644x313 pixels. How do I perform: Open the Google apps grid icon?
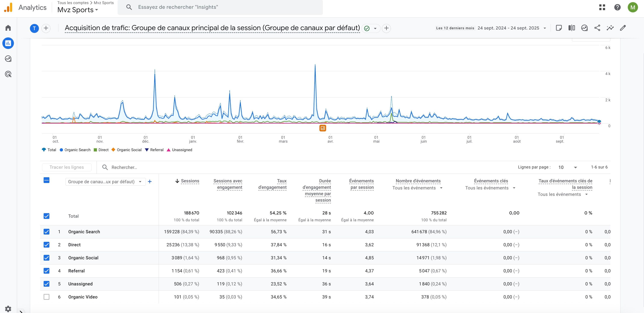pos(602,7)
